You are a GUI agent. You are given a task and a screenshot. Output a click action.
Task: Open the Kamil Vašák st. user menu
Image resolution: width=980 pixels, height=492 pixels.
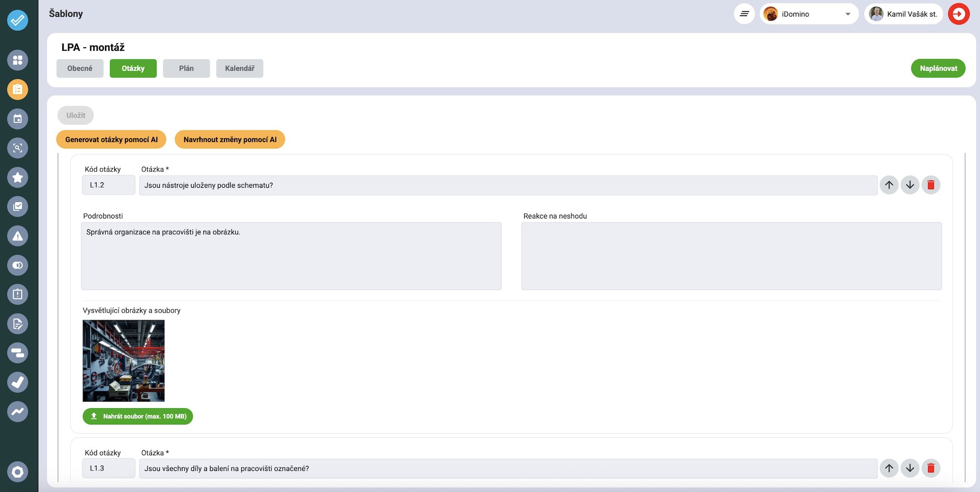click(903, 14)
